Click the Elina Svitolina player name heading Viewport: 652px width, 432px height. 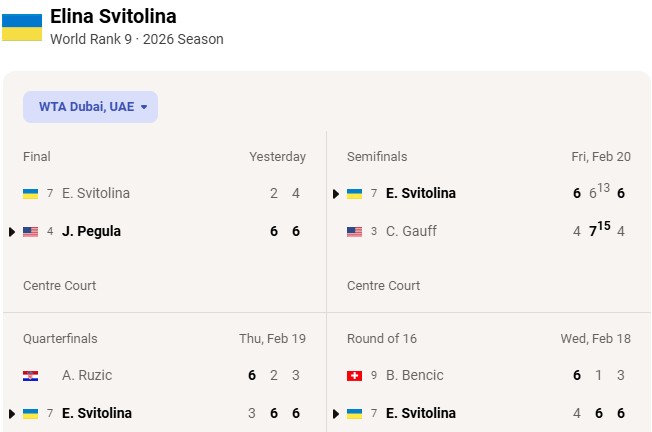click(x=113, y=16)
